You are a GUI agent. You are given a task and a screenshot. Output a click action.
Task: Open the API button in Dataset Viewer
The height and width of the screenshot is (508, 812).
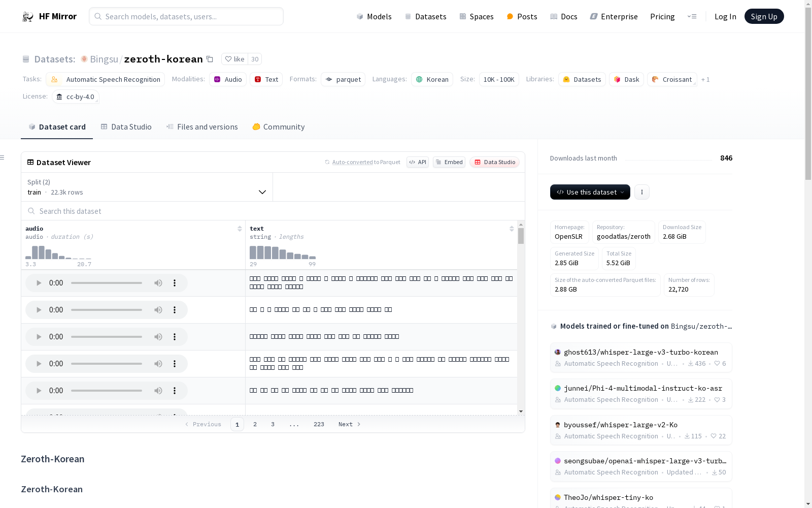pos(418,162)
